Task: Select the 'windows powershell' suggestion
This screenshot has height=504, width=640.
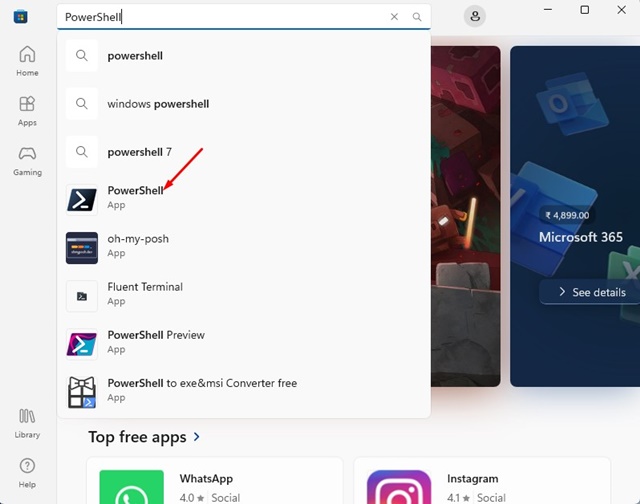Action: click(244, 104)
